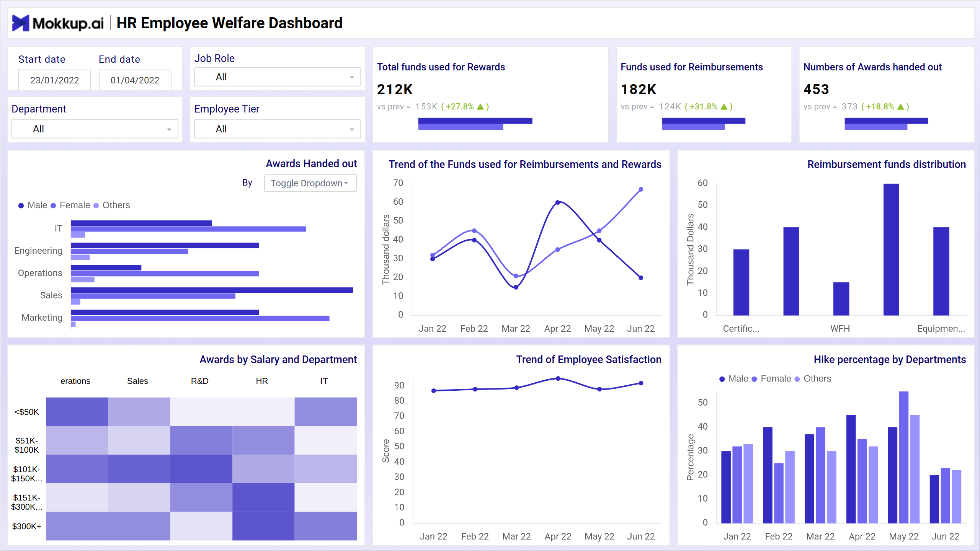Click the R&D heatmap column header

[x=200, y=381]
